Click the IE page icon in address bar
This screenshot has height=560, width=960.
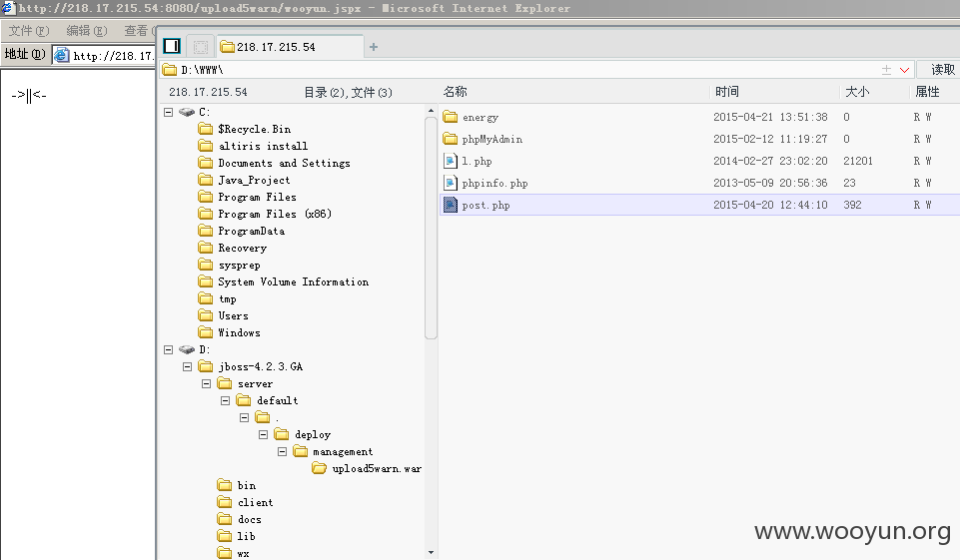click(x=61, y=55)
